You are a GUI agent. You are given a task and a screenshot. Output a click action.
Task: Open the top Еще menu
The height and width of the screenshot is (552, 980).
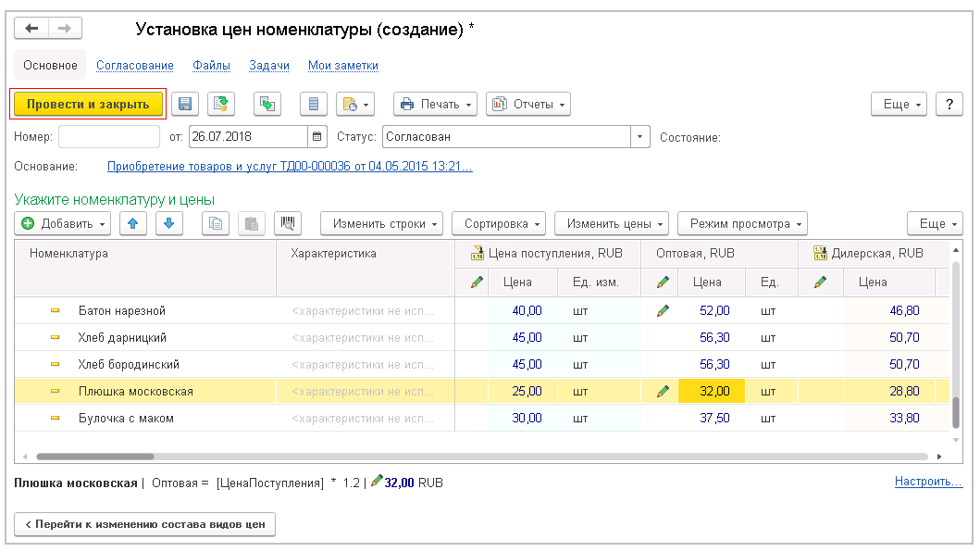coord(899,104)
